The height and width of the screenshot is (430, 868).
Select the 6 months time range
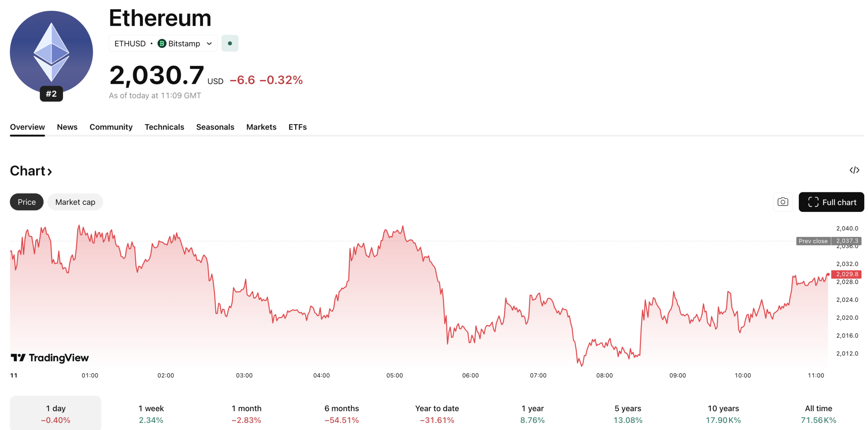(342, 414)
